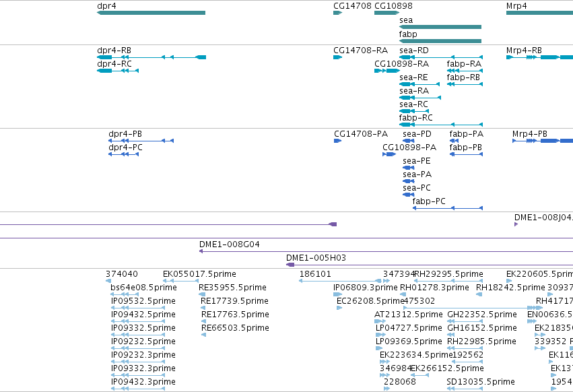Select EST LP09369.5prime

click(379, 348)
